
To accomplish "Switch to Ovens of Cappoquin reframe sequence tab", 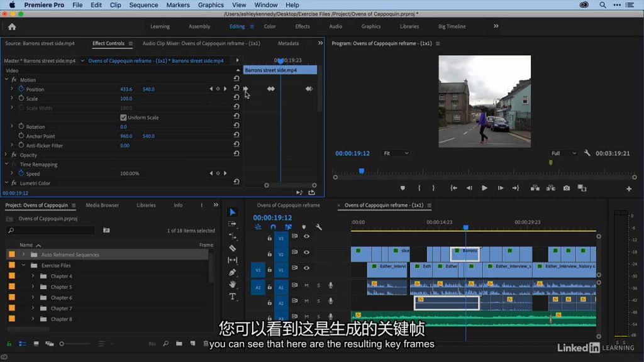I will [x=288, y=206].
